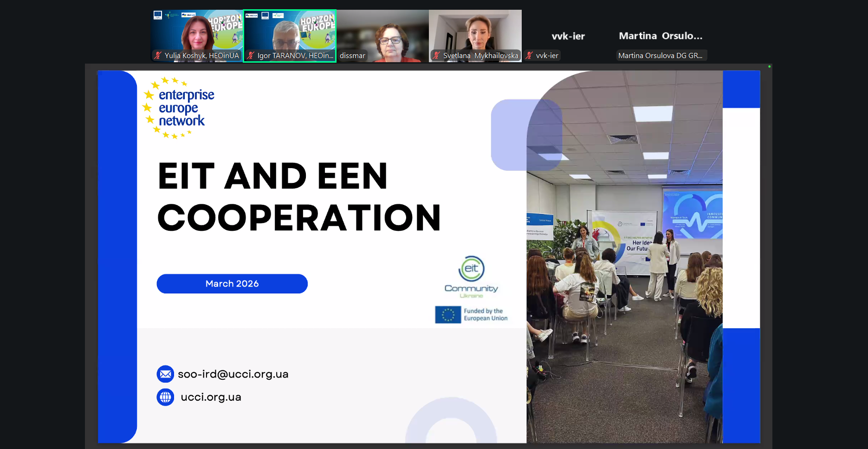This screenshot has width=868, height=449.
Task: Click the blue envelope email icon
Action: (165, 374)
